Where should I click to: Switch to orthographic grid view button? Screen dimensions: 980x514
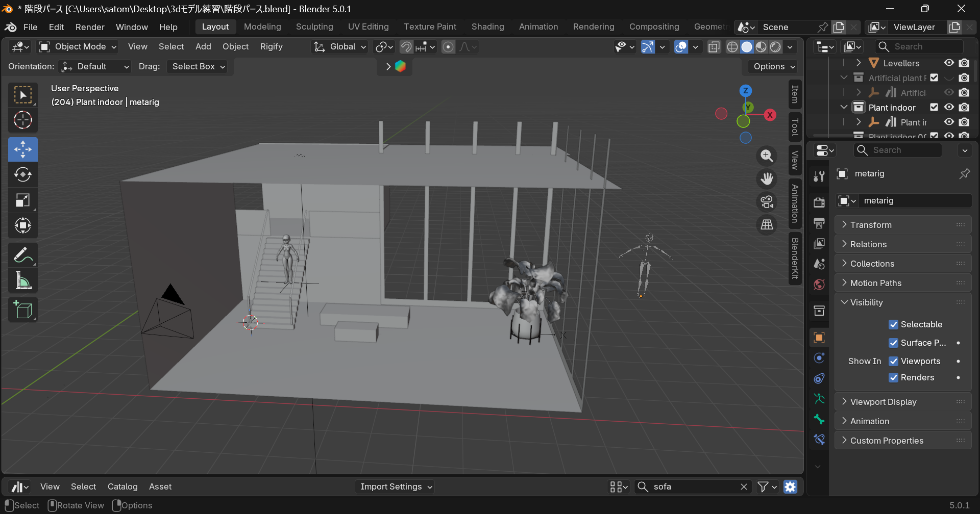[x=767, y=225]
